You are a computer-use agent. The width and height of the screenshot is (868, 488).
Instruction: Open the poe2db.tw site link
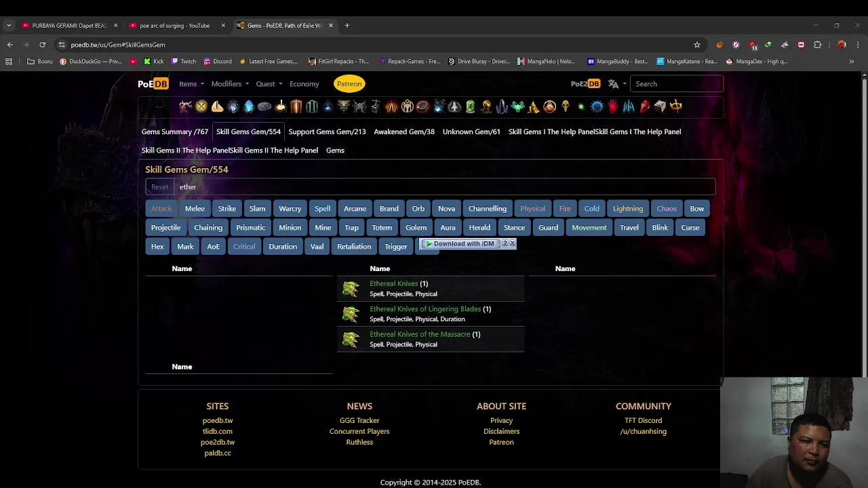pos(218,442)
